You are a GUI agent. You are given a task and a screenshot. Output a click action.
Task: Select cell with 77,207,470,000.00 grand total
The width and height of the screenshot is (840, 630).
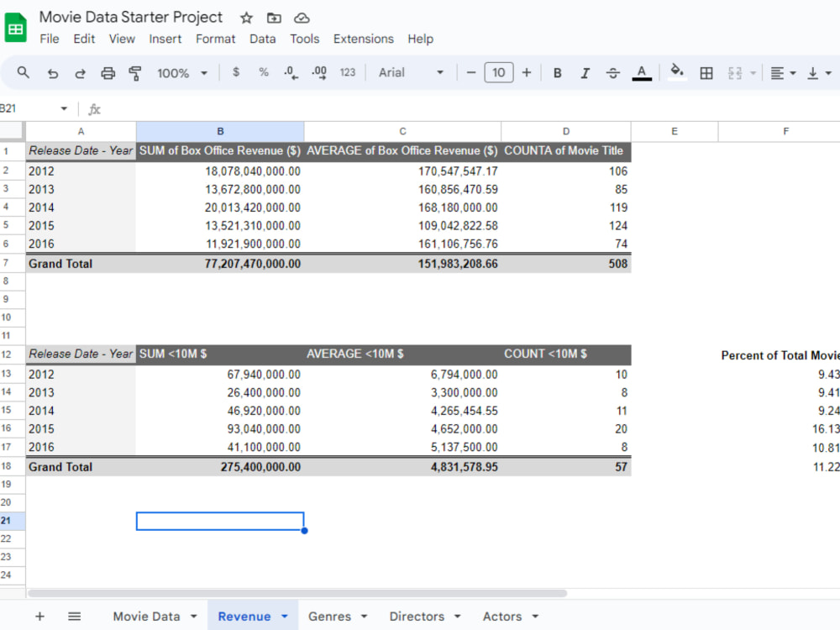220,264
